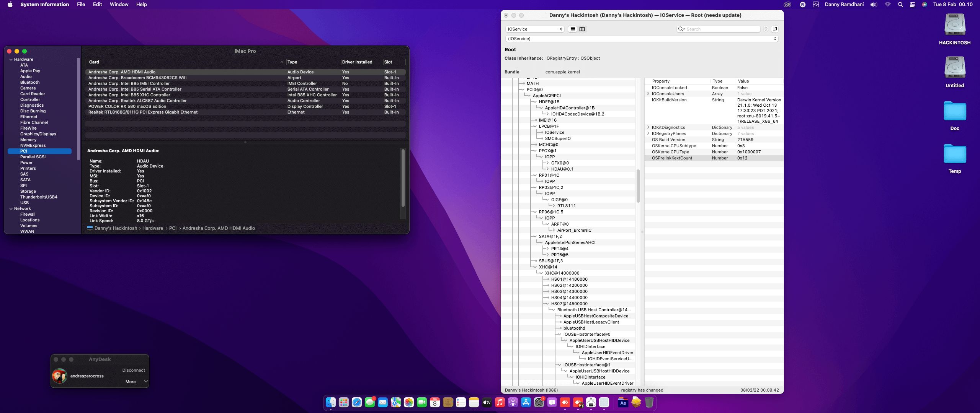Sort PCI table by Card column
Viewport: 980px width, 413px height.
coord(186,62)
